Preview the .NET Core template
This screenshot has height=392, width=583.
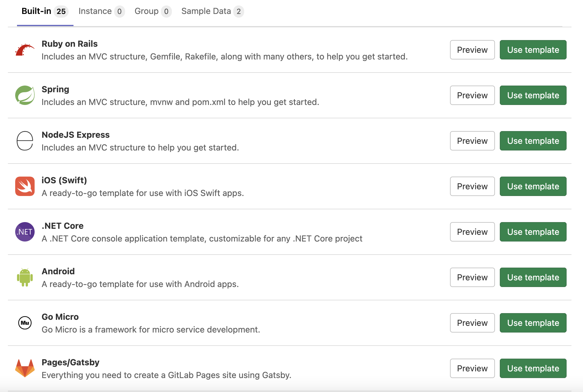[x=472, y=232]
